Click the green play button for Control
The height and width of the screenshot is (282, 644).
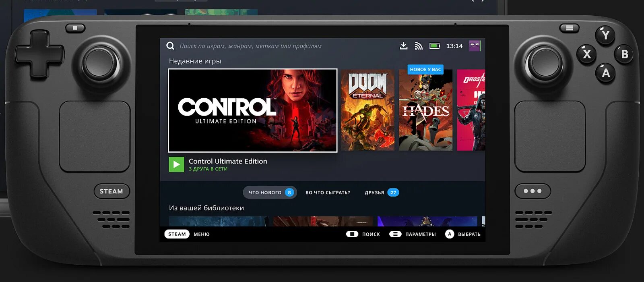tap(176, 164)
